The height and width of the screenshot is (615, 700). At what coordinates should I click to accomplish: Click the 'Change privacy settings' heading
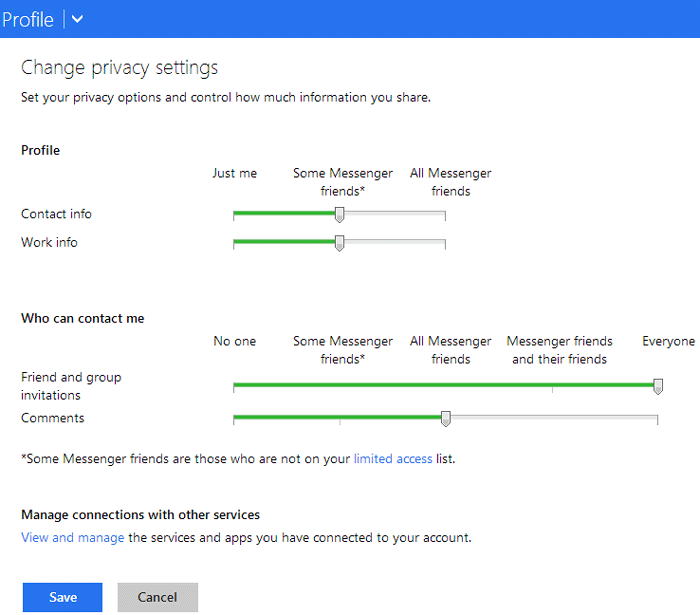click(119, 68)
